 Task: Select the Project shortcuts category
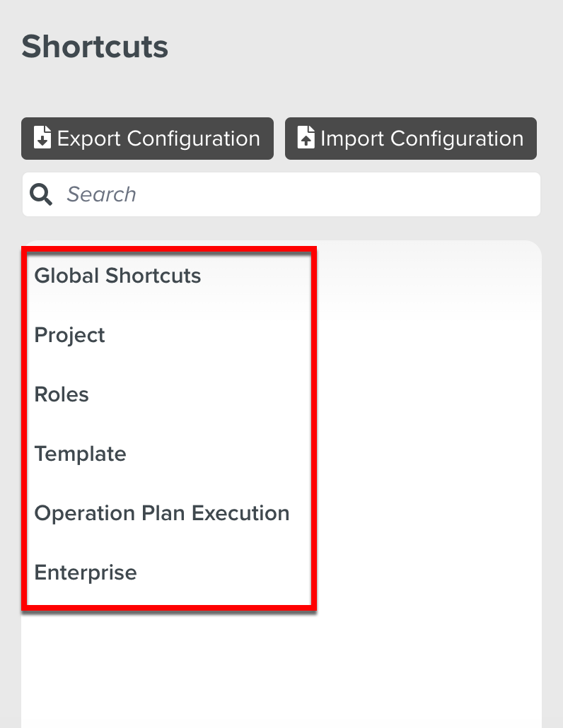point(69,335)
